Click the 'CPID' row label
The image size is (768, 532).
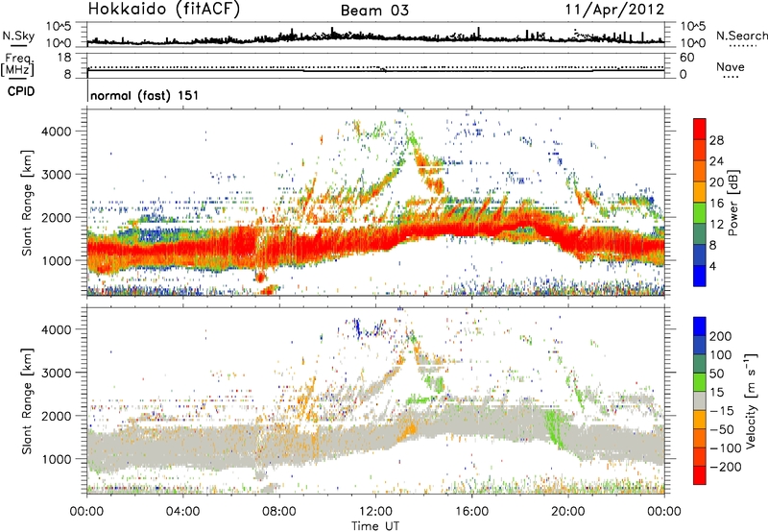(21, 91)
